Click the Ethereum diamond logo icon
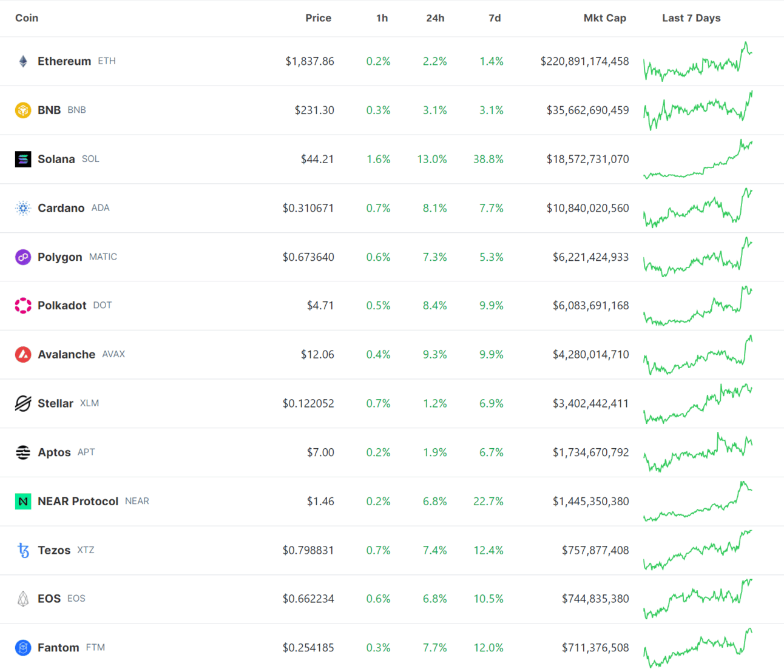Image resolution: width=784 pixels, height=672 pixels. pyautogui.click(x=23, y=61)
